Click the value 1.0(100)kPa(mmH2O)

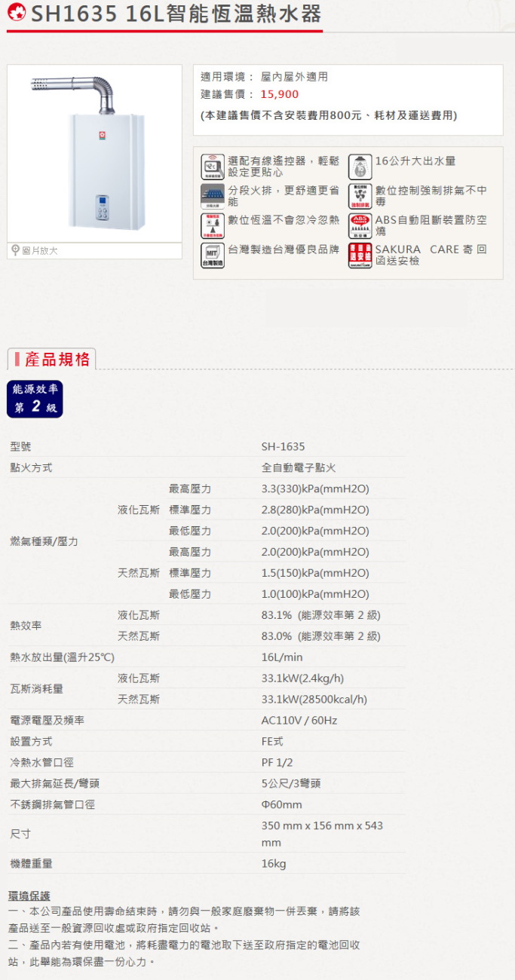pos(315,594)
